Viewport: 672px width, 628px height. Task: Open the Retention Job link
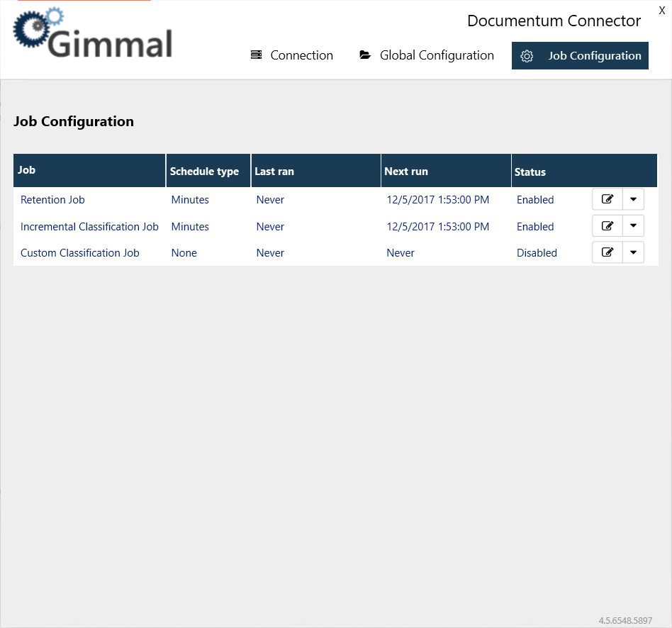pyautogui.click(x=52, y=199)
